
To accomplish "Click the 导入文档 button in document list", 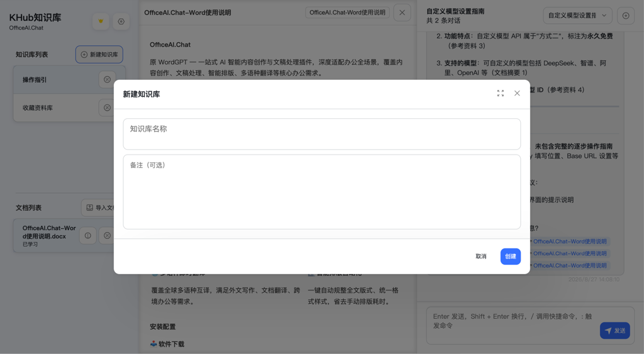I will [x=97, y=207].
